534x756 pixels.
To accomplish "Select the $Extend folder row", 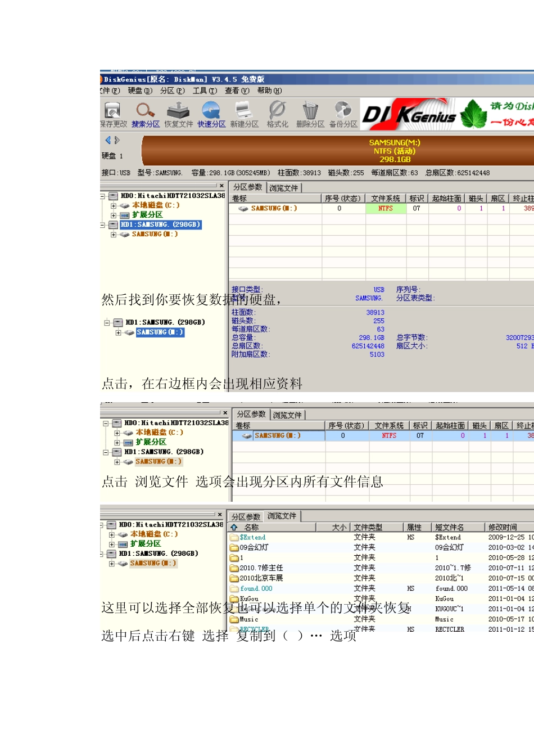I will (x=381, y=538).
